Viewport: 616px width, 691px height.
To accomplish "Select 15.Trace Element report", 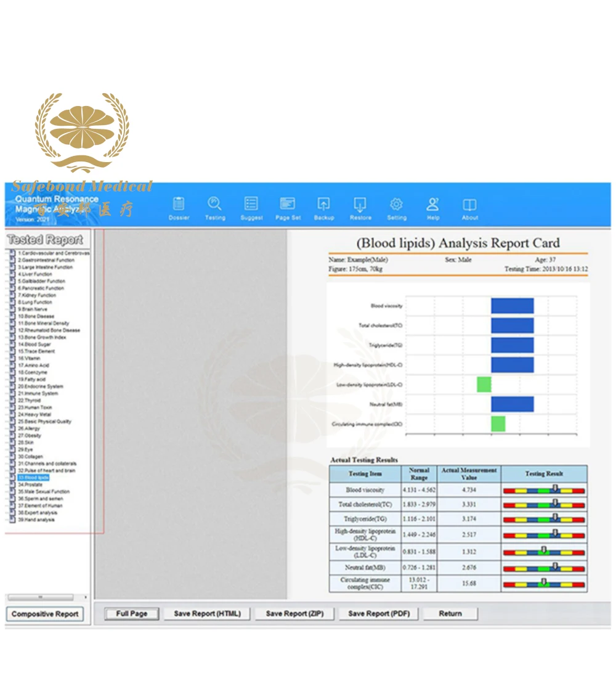I will point(36,351).
